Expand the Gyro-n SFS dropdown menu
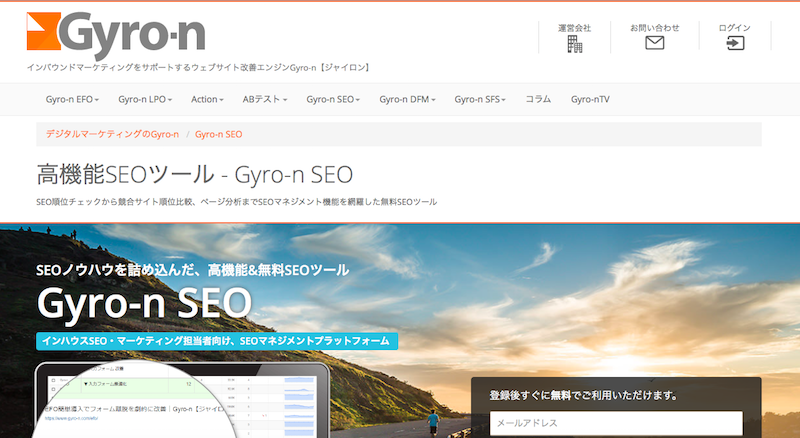The height and width of the screenshot is (438, 800). click(480, 100)
